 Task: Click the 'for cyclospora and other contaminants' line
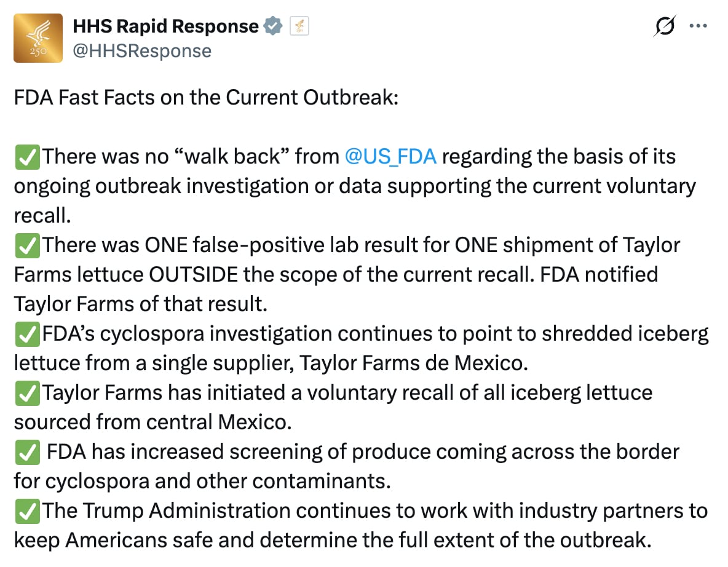(x=202, y=481)
